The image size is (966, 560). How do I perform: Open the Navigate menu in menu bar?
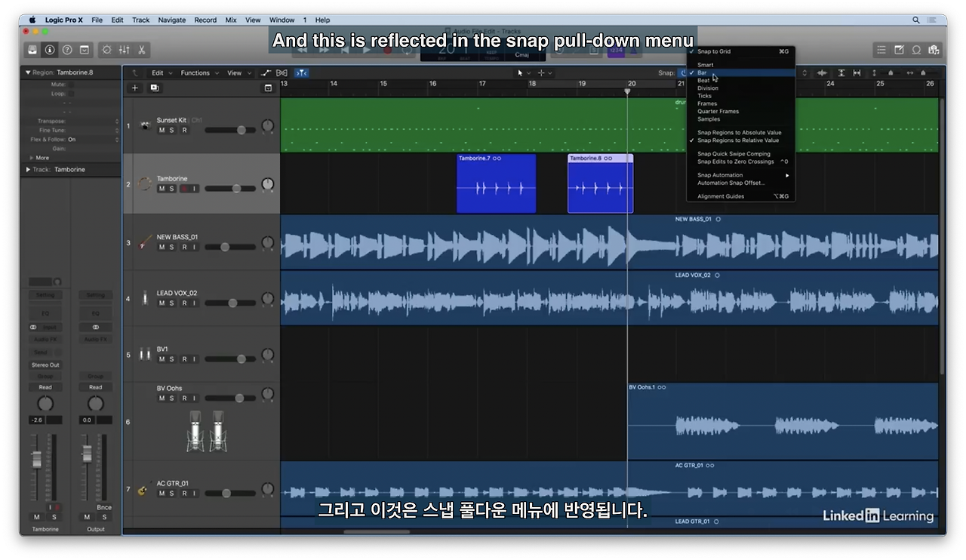[171, 20]
